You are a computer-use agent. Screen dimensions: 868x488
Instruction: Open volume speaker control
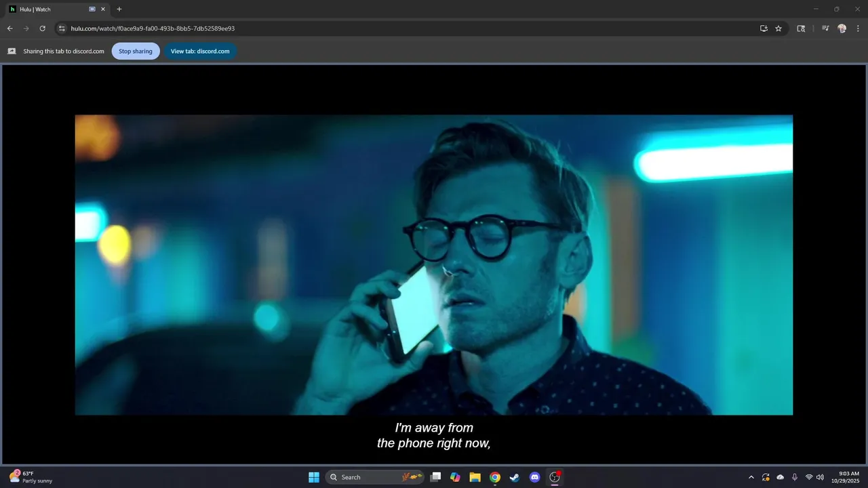coord(820,477)
